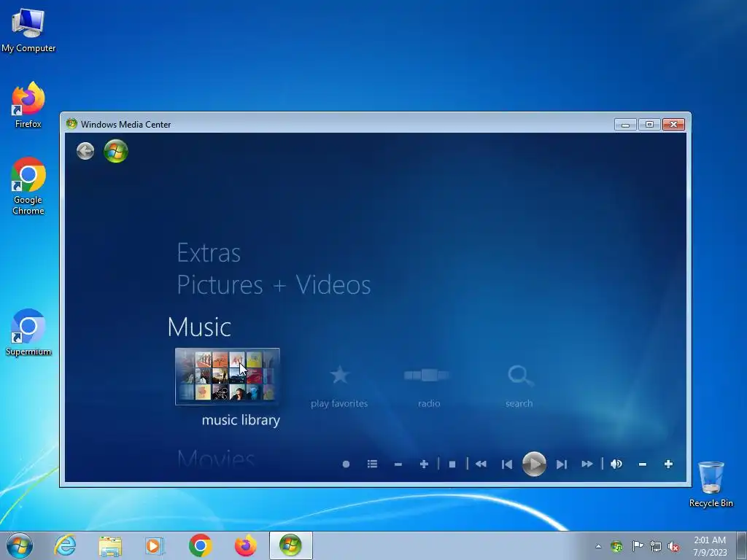Click the fast forward button
This screenshot has height=560, width=747.
point(587,464)
